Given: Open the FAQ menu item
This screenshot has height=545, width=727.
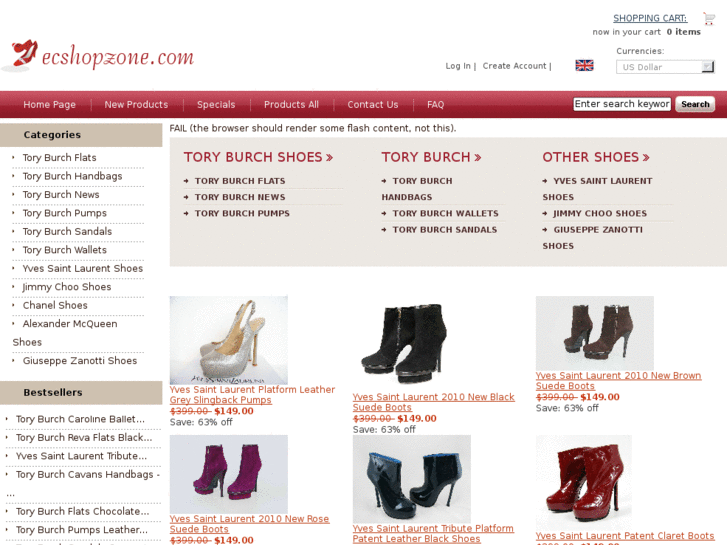Looking at the screenshot, I should 435,104.
